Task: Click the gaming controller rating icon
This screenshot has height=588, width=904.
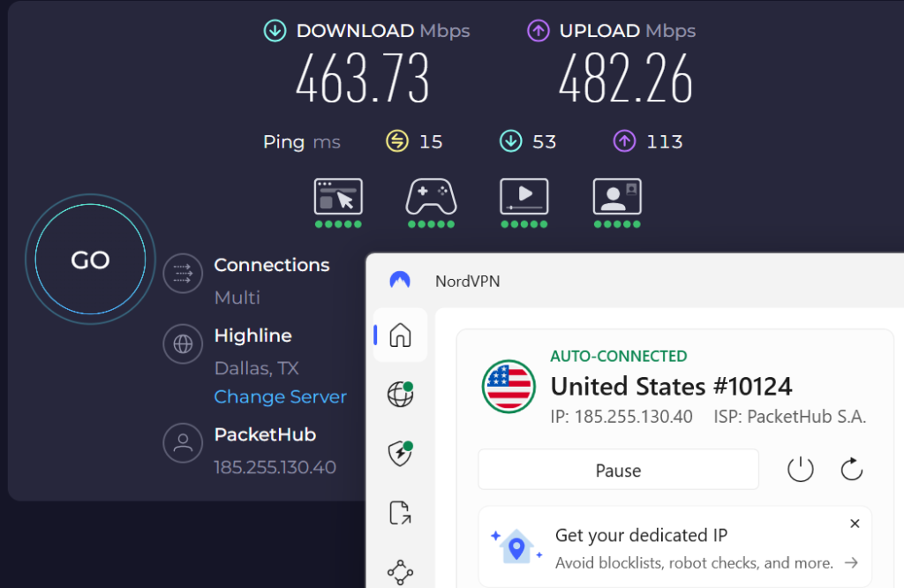Action: (x=431, y=196)
